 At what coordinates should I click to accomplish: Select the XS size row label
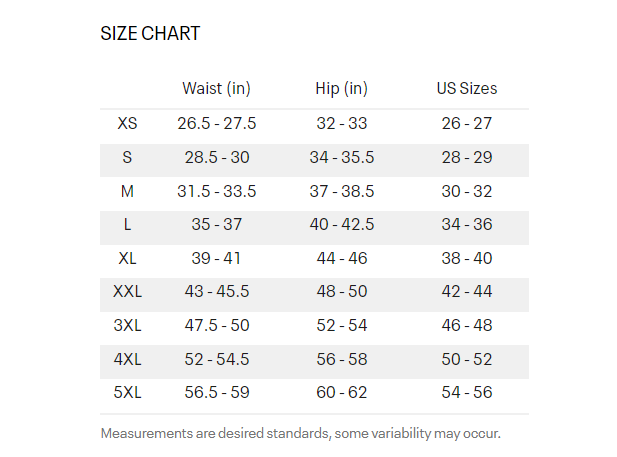[x=127, y=124]
